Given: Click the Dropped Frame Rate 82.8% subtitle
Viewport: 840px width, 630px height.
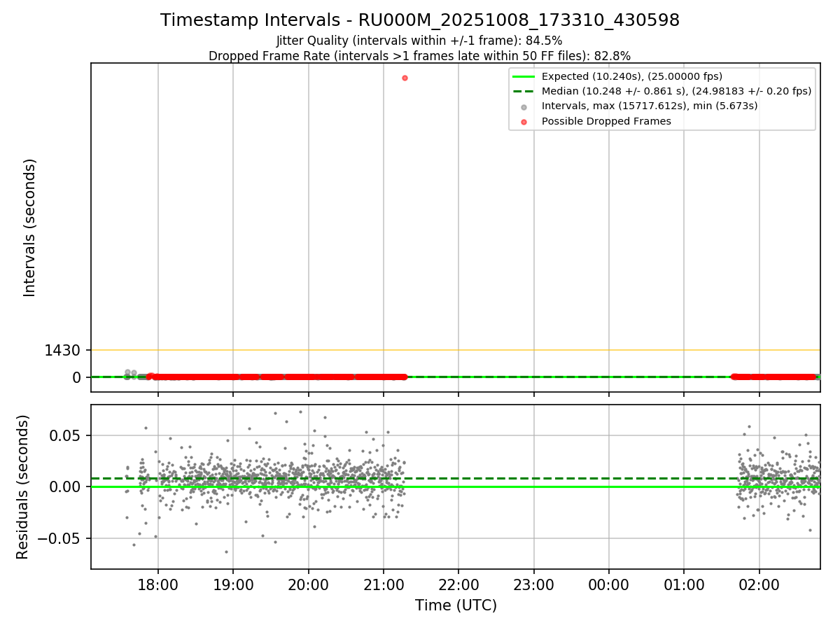Looking at the screenshot, I should click(x=420, y=56).
